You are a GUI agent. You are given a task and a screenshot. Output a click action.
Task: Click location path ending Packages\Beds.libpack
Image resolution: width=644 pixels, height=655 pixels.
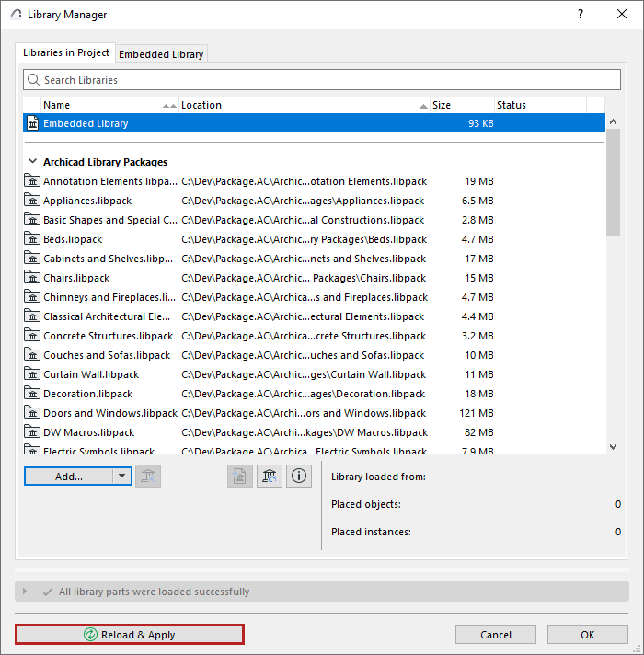304,239
